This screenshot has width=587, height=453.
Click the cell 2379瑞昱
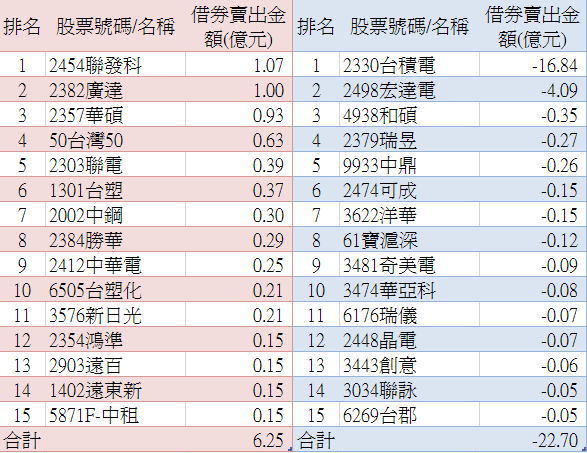(x=409, y=140)
